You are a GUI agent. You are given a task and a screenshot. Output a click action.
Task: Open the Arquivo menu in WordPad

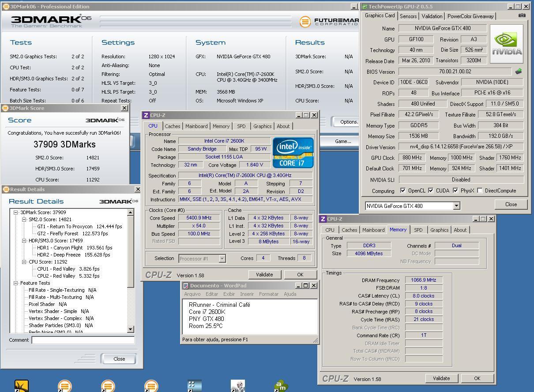[192, 294]
